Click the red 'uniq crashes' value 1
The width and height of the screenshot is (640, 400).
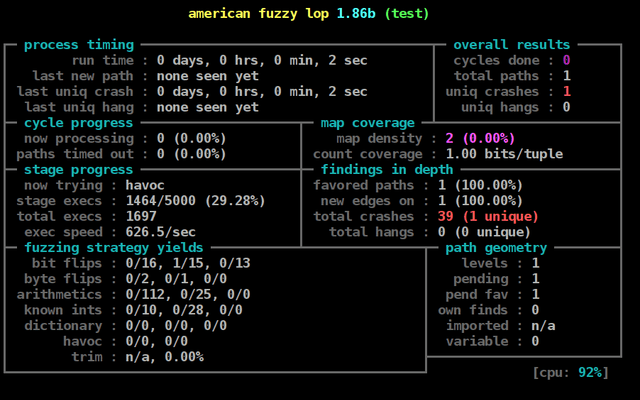[x=567, y=91]
